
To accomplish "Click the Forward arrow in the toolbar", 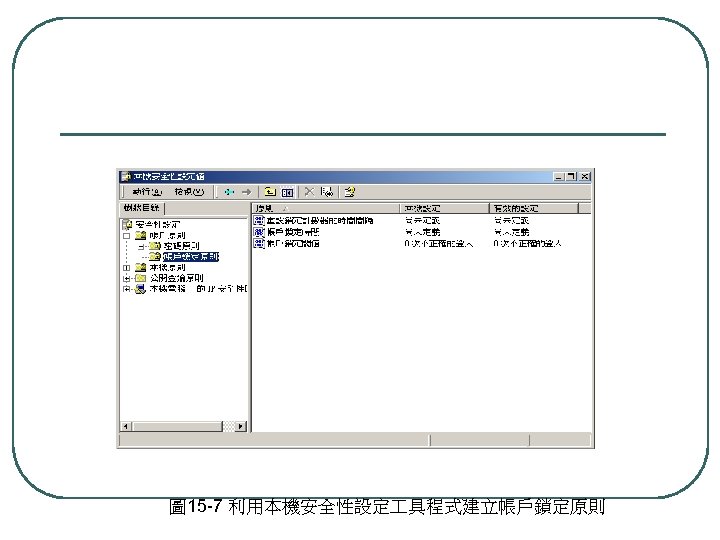I will 247,192.
